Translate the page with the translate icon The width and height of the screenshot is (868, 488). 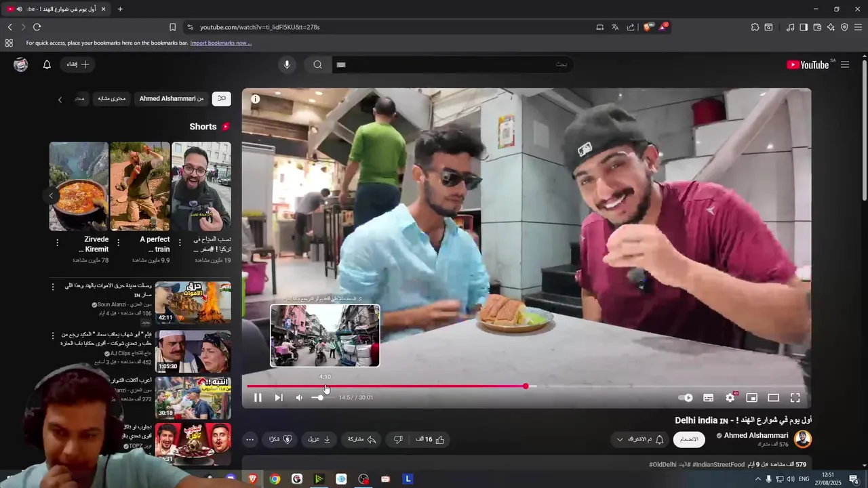pyautogui.click(x=615, y=27)
